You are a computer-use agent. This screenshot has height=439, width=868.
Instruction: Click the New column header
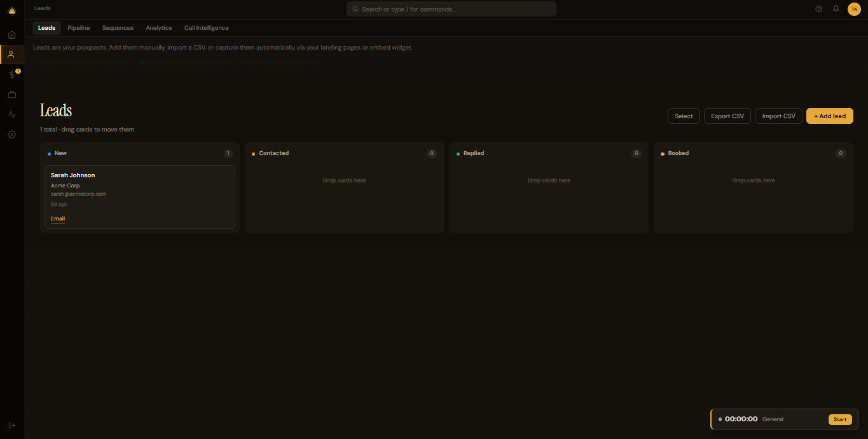click(x=60, y=153)
